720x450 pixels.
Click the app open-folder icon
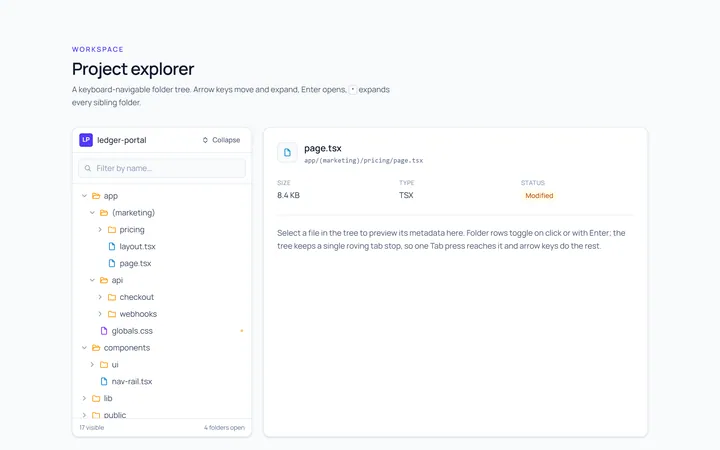[x=96, y=196]
